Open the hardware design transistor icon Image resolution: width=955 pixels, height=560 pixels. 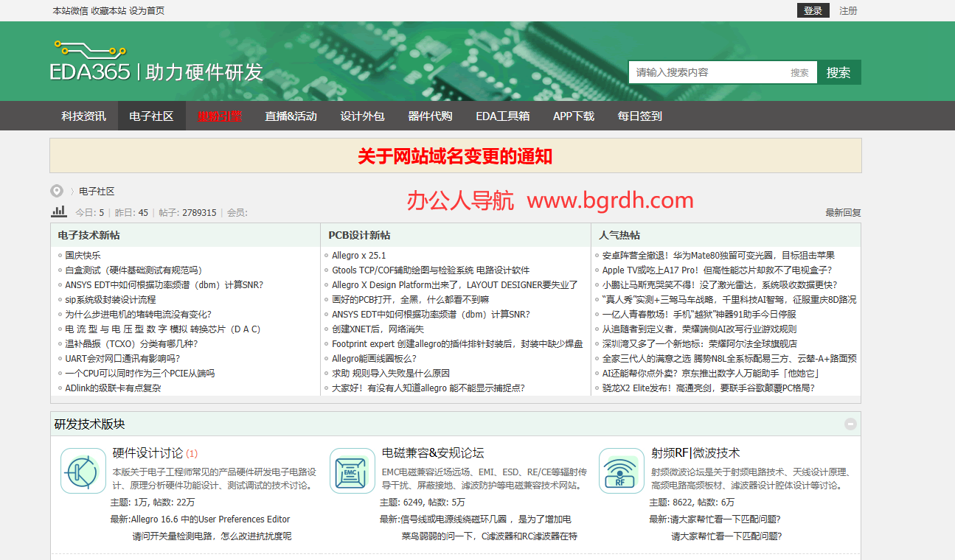(x=83, y=471)
